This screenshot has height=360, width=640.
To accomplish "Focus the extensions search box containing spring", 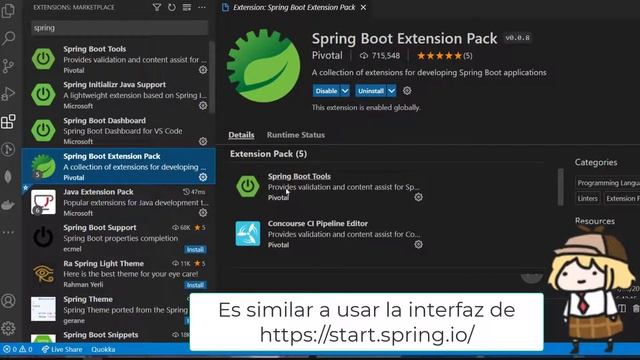I will 119,28.
